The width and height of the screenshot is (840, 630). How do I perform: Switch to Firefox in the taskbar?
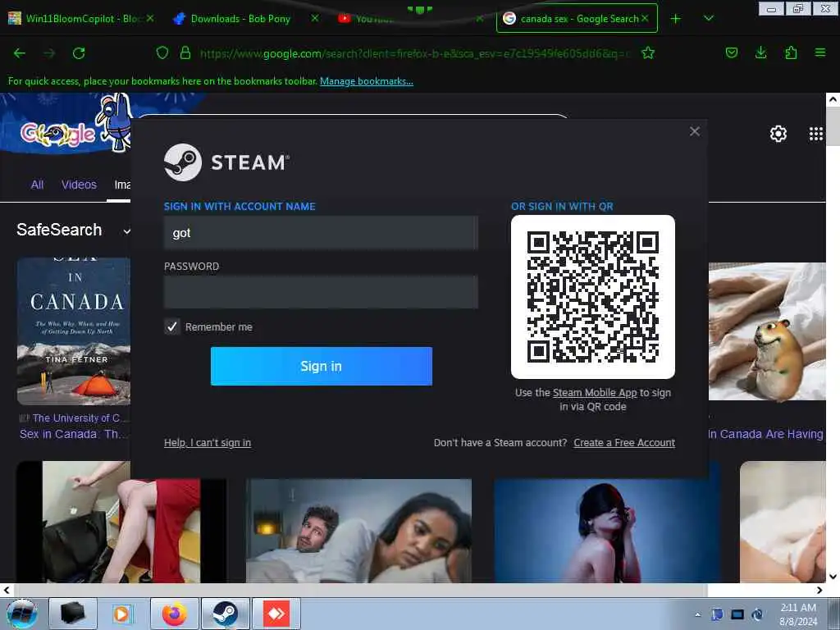pos(175,614)
